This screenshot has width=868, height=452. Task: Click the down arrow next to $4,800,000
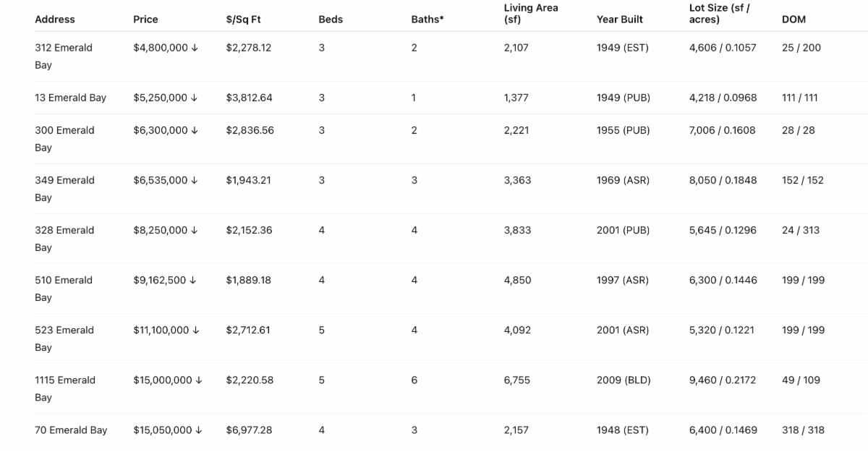point(195,48)
